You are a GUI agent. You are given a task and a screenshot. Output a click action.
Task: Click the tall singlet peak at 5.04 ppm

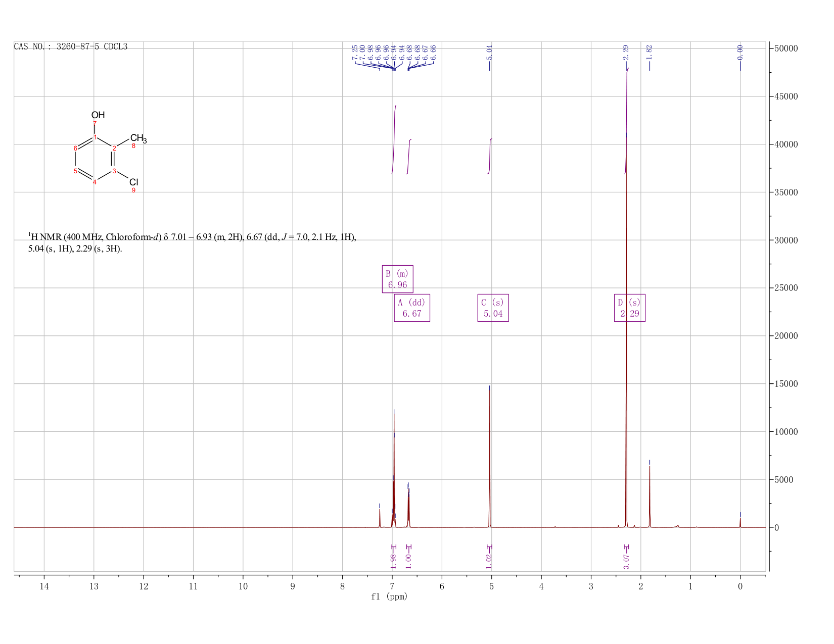pos(489,455)
